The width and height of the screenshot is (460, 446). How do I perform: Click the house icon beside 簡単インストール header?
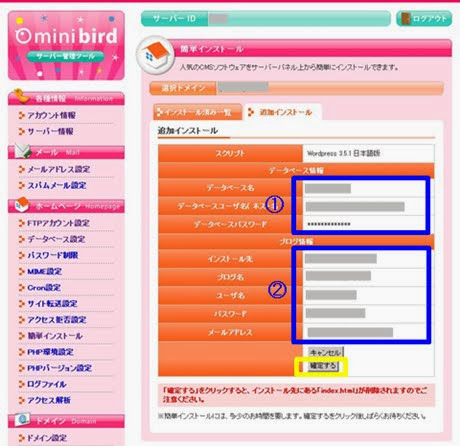pos(155,55)
